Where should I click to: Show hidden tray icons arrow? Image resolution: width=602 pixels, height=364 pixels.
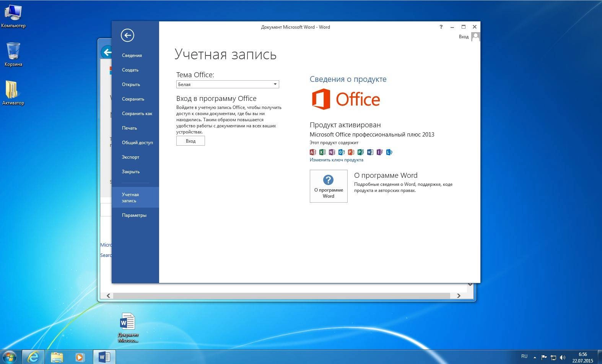[x=535, y=357]
